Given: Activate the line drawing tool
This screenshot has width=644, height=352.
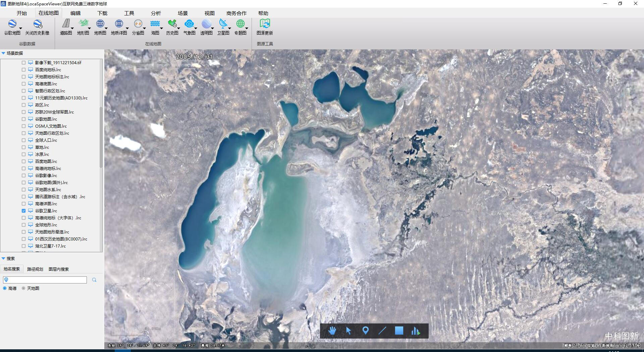Looking at the screenshot, I should [382, 331].
